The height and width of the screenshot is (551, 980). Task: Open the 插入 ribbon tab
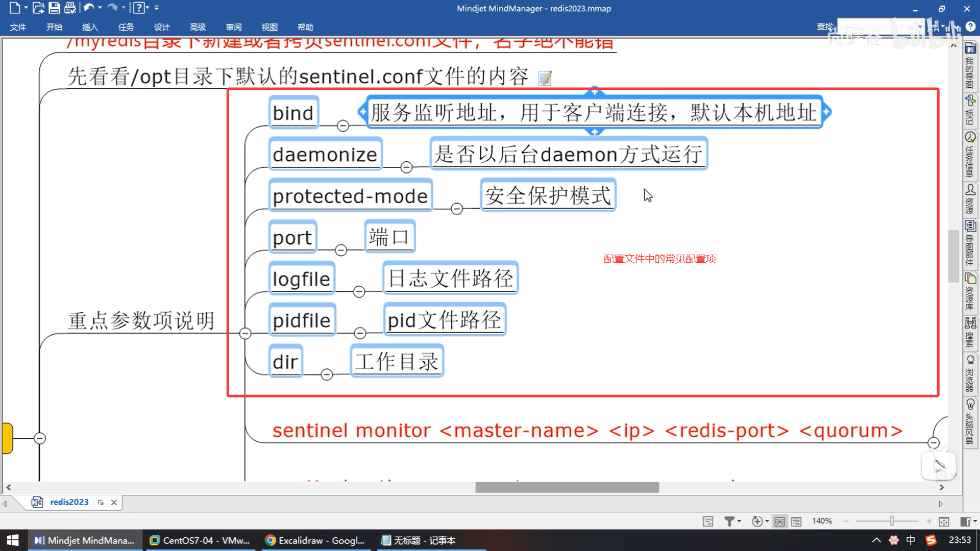(x=90, y=27)
